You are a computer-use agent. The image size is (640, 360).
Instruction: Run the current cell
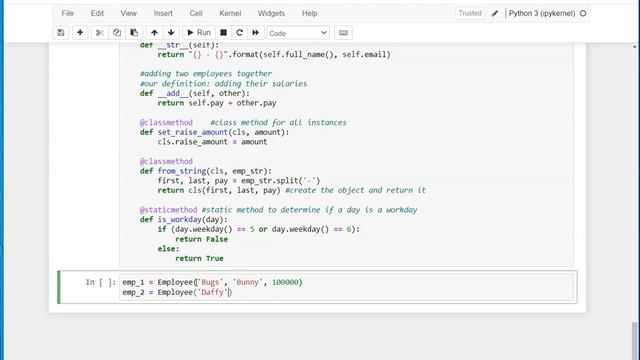[199, 33]
